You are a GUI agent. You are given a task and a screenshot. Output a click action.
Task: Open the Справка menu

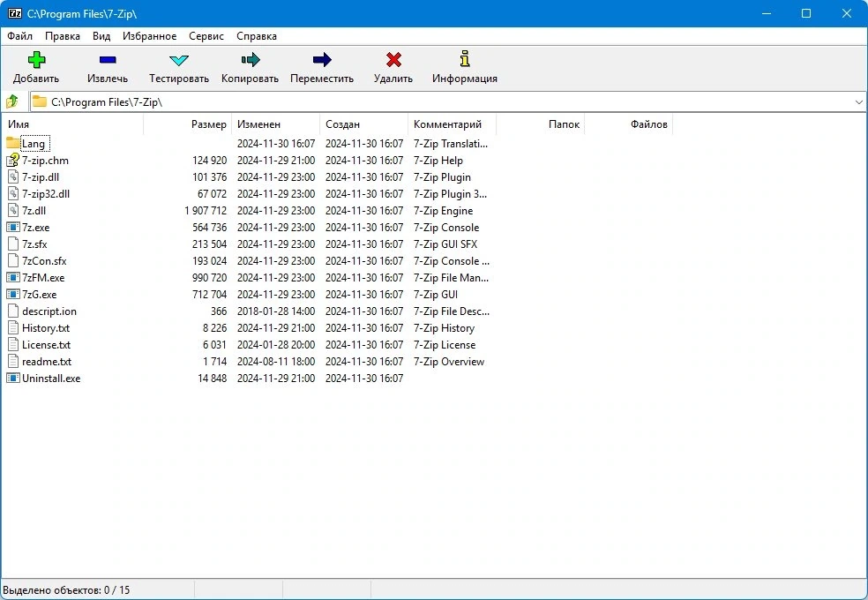257,36
